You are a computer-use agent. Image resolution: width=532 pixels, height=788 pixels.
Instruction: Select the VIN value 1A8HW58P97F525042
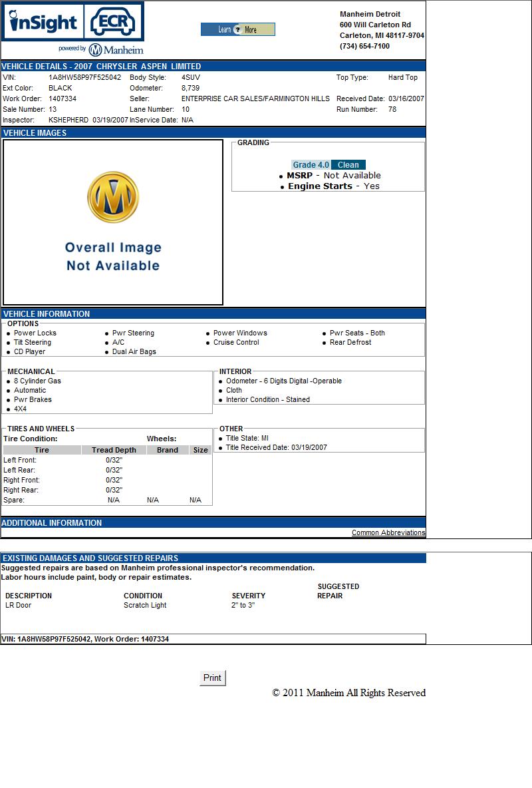(85, 77)
